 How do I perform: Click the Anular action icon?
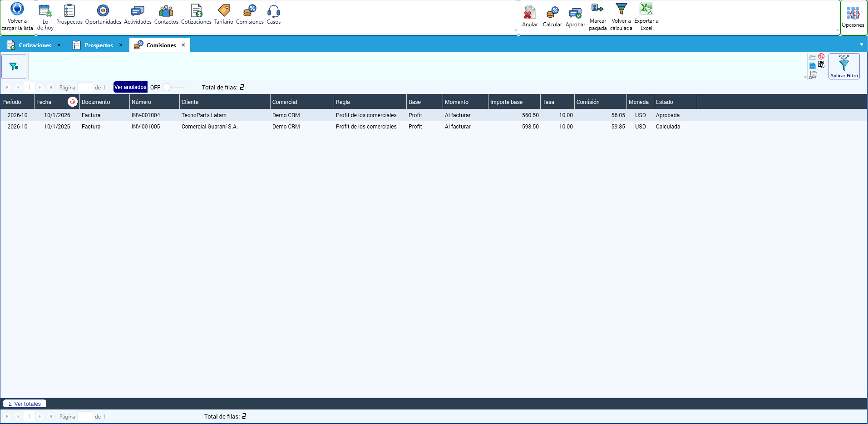pos(530,13)
